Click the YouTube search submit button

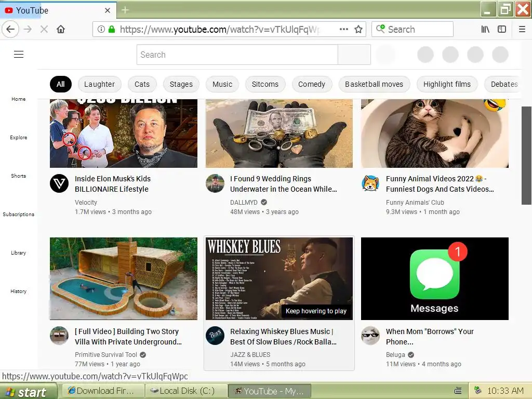pos(354,55)
